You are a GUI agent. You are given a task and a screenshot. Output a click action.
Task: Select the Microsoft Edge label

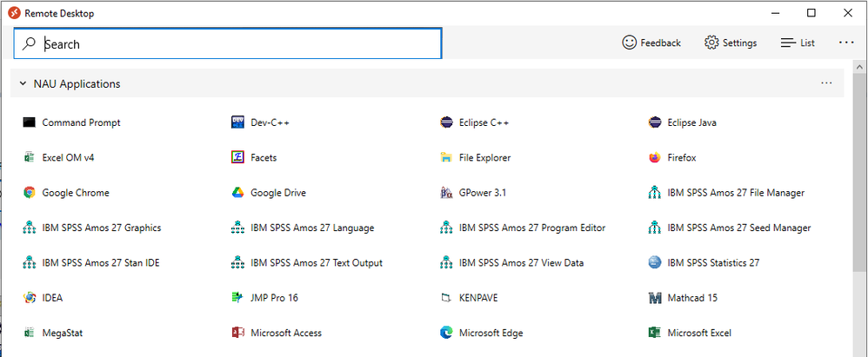click(491, 333)
